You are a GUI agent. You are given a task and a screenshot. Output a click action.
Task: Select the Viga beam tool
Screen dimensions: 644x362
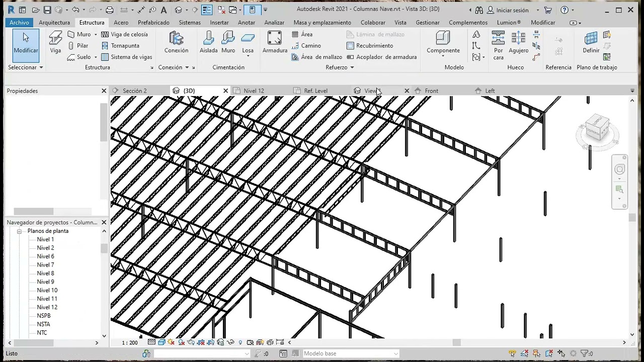[x=55, y=42]
